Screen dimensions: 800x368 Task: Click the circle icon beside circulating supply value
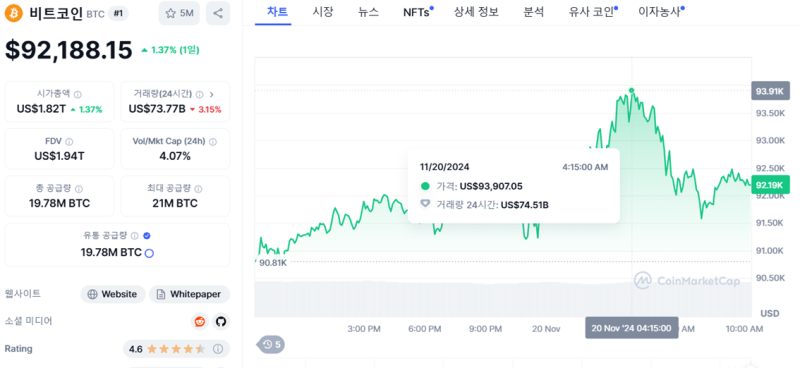(x=149, y=253)
